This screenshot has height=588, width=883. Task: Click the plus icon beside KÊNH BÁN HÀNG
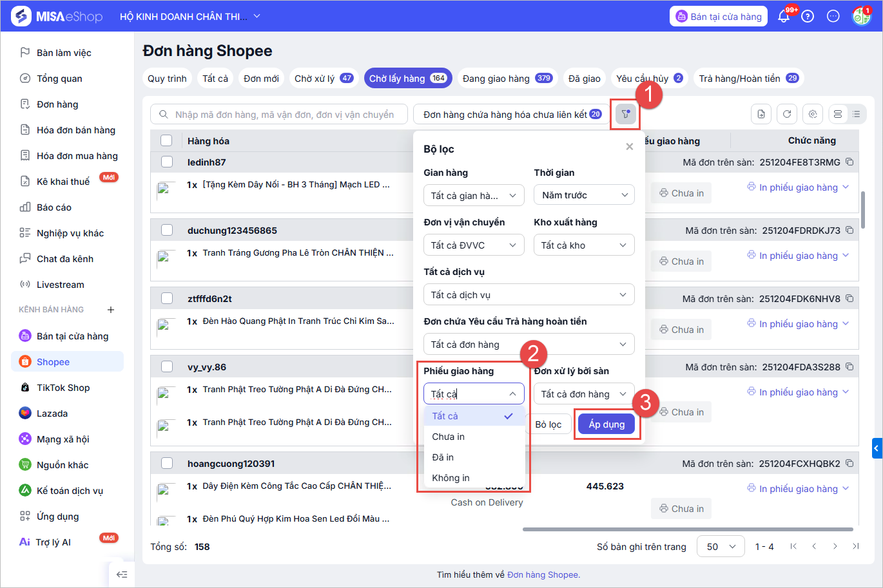click(x=111, y=310)
